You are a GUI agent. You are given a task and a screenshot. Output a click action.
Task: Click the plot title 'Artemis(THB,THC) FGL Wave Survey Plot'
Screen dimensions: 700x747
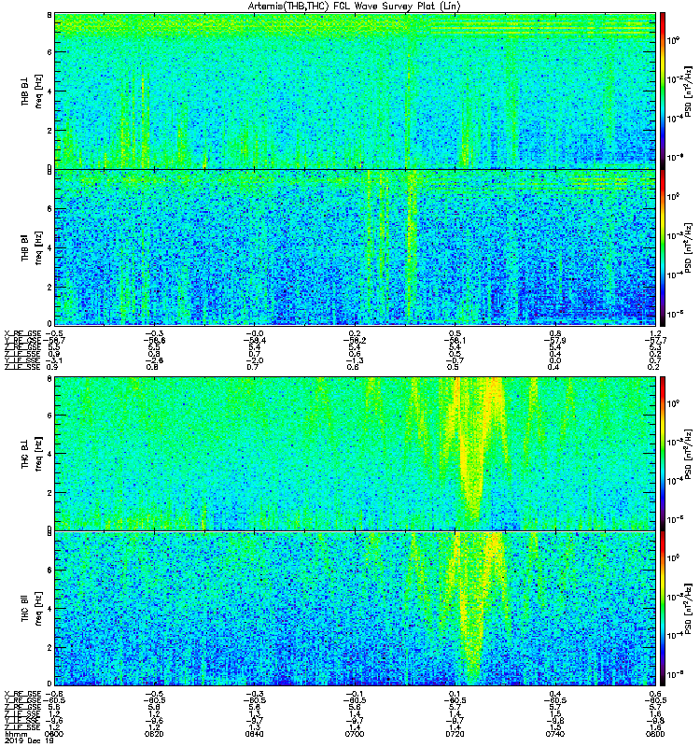[x=355, y=7]
